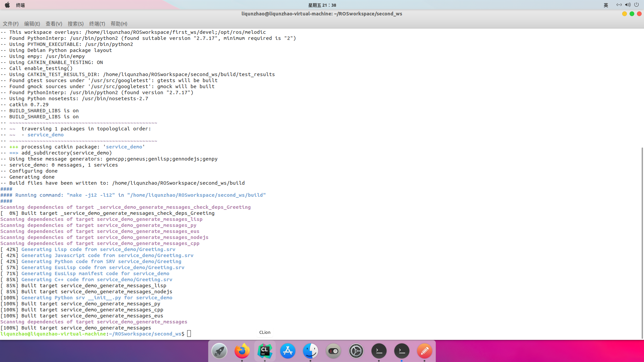Open the Launchpad rocket dock icon
Image resolution: width=644 pixels, height=362 pixels.
coord(219,351)
